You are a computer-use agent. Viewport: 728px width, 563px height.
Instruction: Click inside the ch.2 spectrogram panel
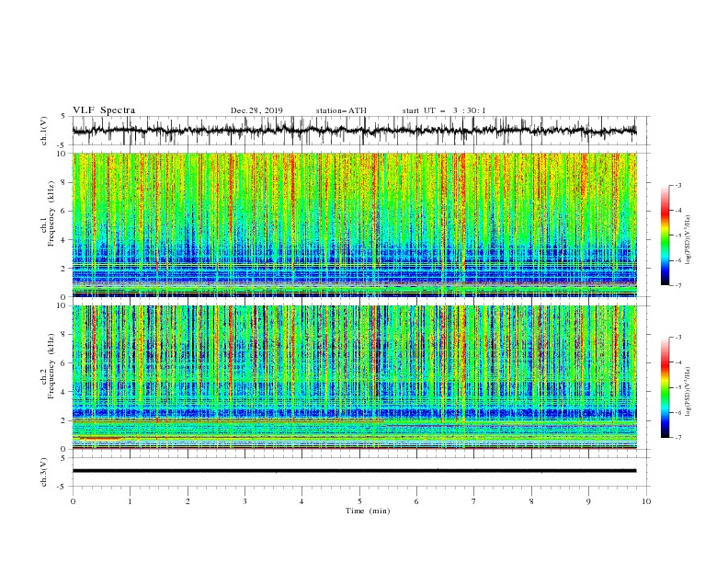pos(354,377)
